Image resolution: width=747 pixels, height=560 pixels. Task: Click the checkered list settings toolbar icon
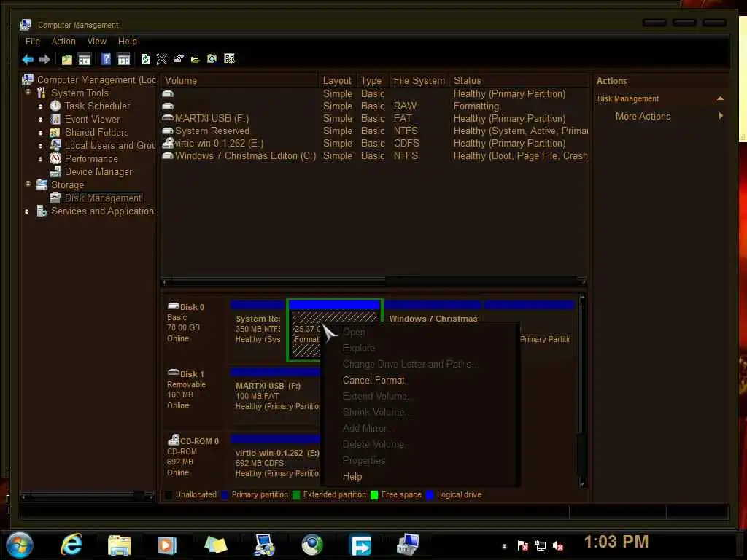pos(230,58)
